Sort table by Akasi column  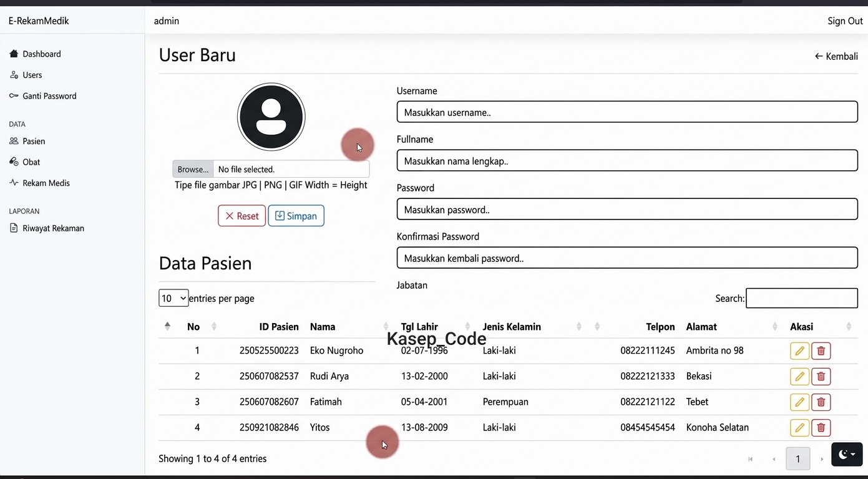coord(801,327)
